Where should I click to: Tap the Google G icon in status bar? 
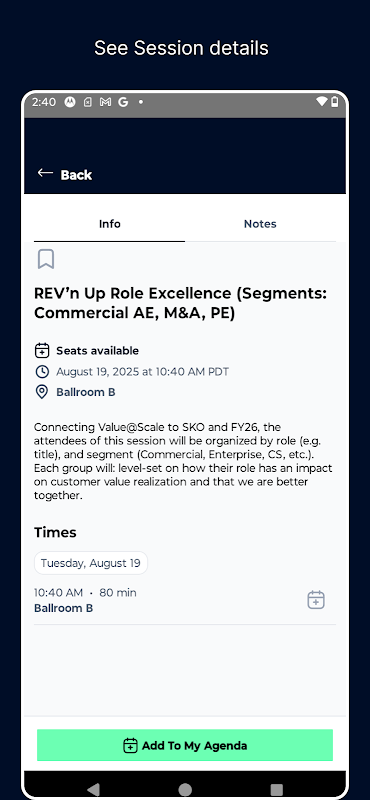[x=123, y=102]
